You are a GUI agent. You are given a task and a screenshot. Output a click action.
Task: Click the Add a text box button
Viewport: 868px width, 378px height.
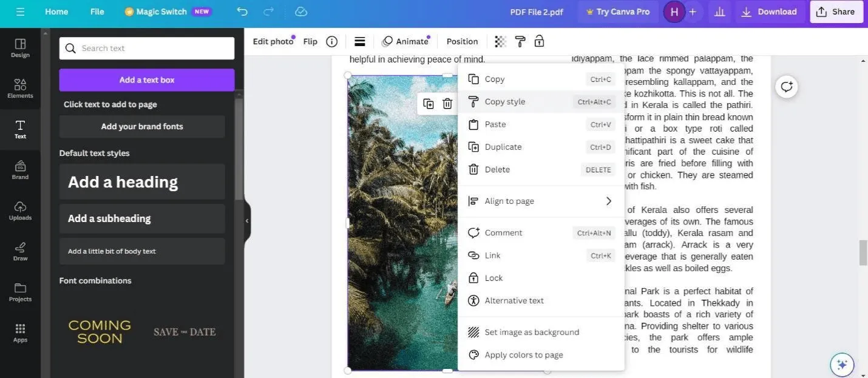(146, 79)
